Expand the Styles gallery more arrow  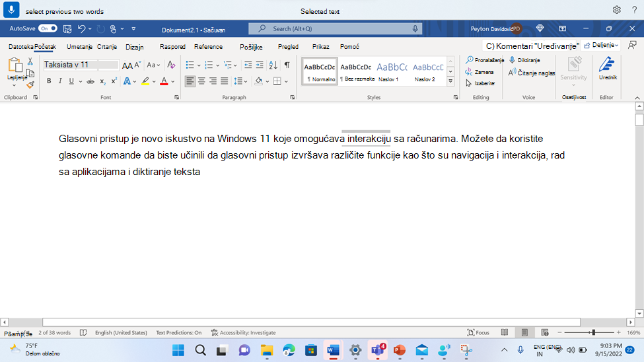pos(450,81)
